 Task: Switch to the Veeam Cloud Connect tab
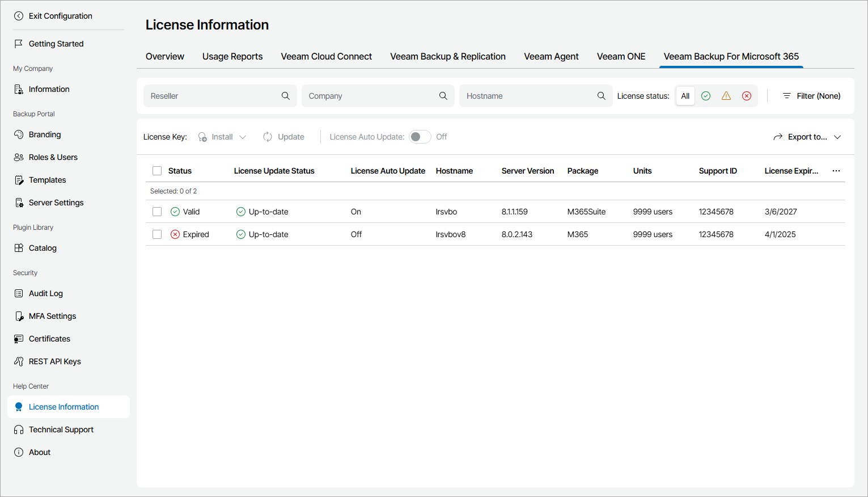[x=326, y=56]
